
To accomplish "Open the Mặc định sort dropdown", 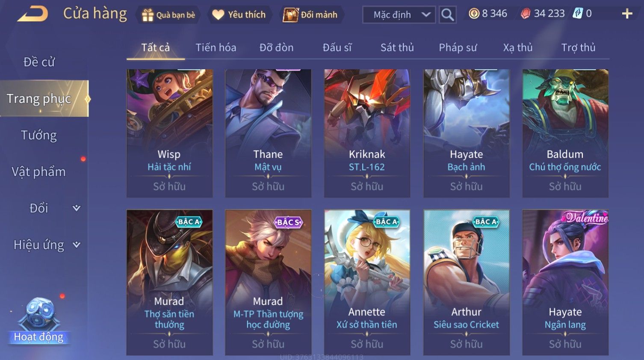I will pos(399,15).
